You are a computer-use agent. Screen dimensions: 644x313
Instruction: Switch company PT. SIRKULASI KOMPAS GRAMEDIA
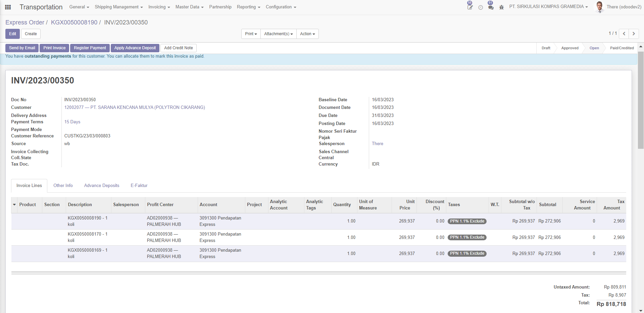point(548,7)
